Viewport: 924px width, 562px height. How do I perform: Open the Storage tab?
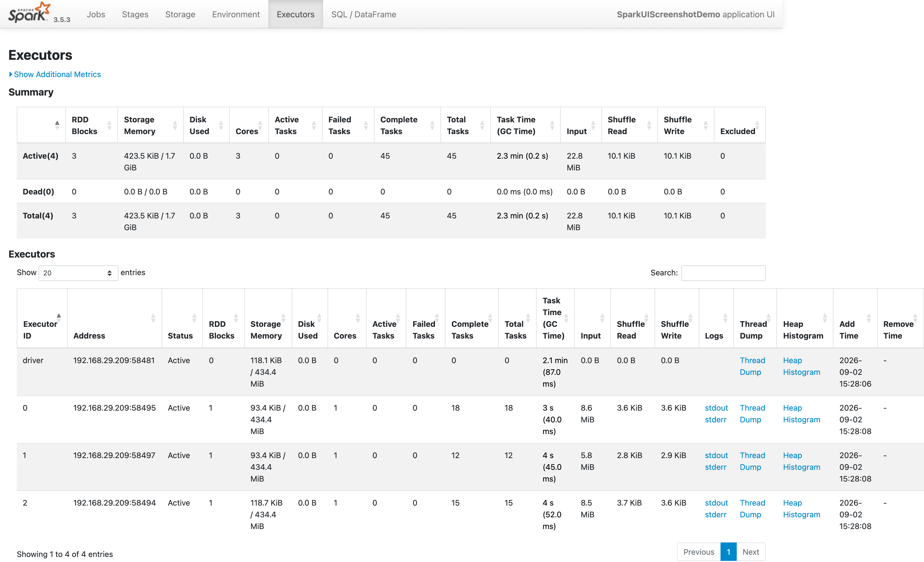(x=180, y=14)
